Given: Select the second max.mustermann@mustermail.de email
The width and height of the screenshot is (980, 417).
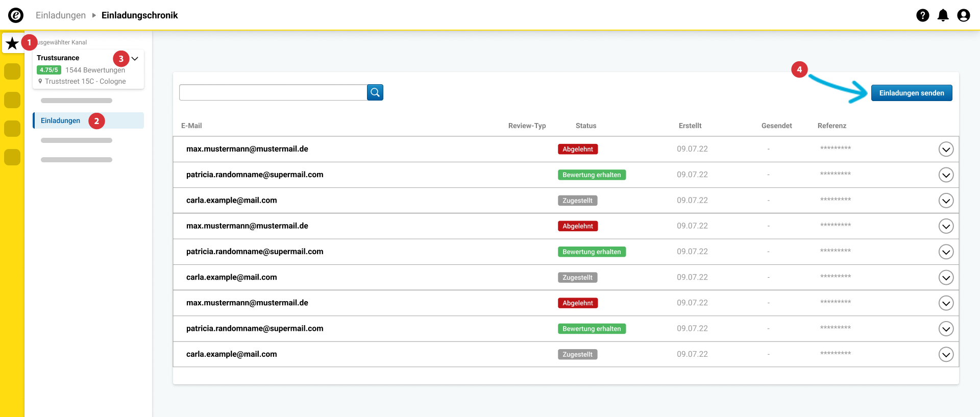Looking at the screenshot, I should click(247, 226).
